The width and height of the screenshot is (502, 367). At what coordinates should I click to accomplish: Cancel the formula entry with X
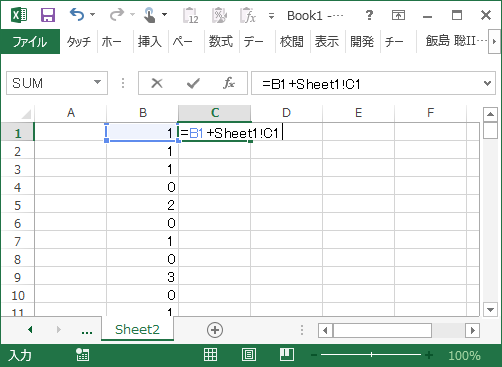[157, 83]
